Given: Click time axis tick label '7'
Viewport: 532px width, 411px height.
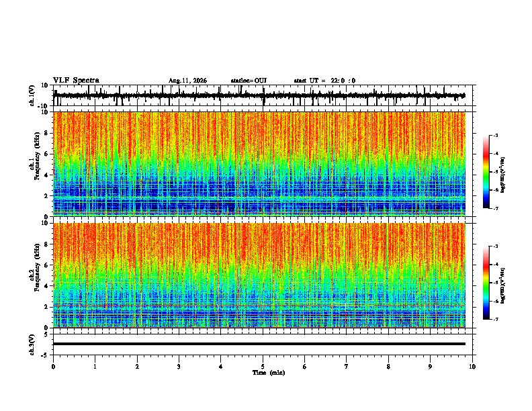Looking at the screenshot, I should click(x=347, y=367).
